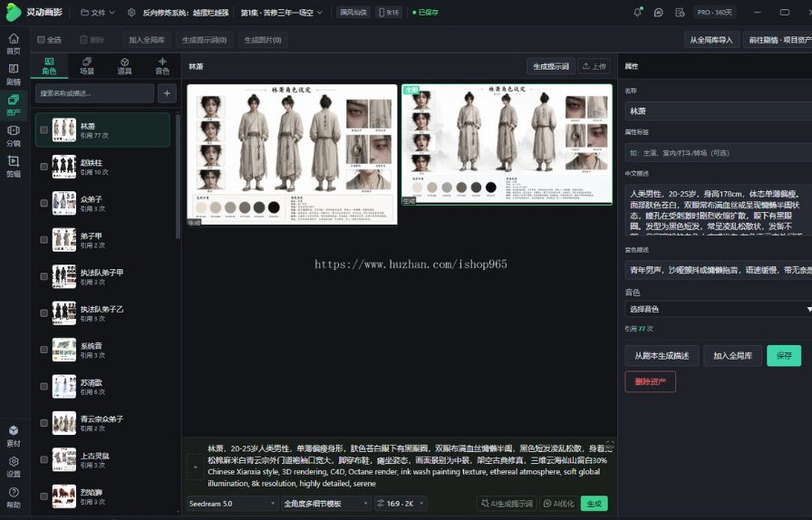The width and height of the screenshot is (812, 520).
Task: Select the first 林萧 character sheet image
Action: tap(292, 154)
